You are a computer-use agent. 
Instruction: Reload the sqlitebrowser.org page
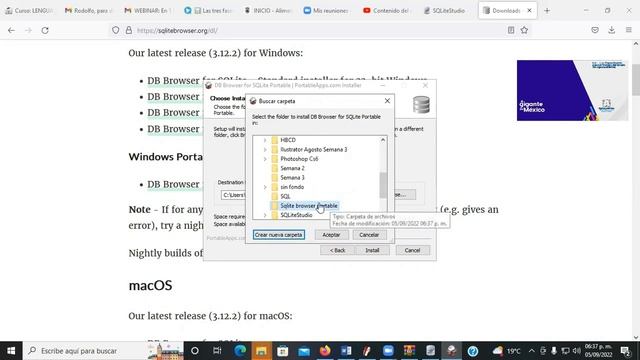[x=45, y=30]
